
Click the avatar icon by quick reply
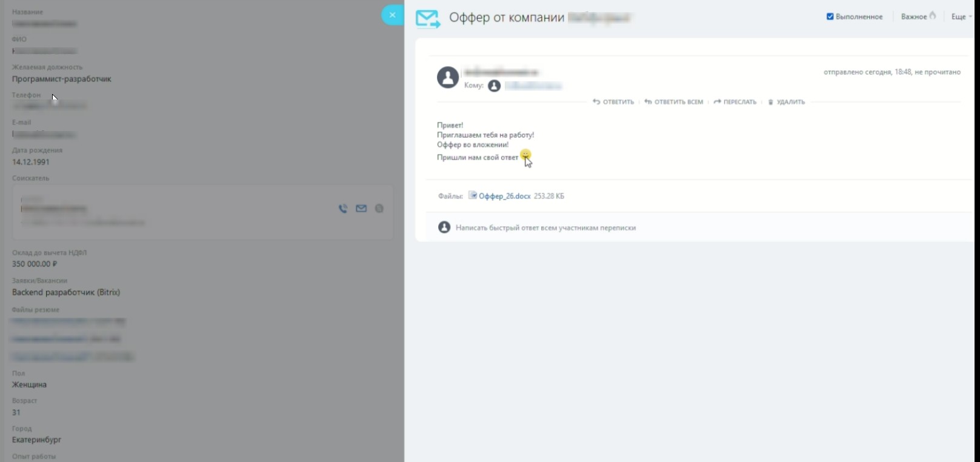pos(444,227)
